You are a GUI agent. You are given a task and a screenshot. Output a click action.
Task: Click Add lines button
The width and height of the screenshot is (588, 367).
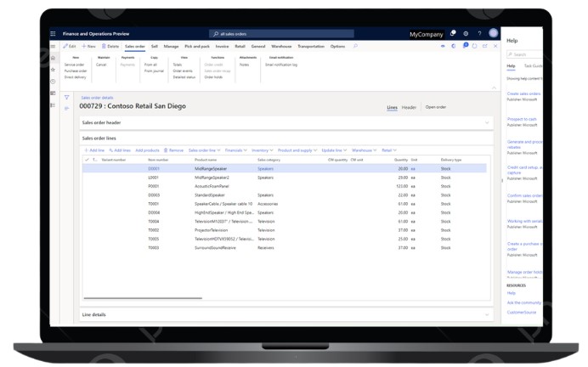click(x=120, y=150)
